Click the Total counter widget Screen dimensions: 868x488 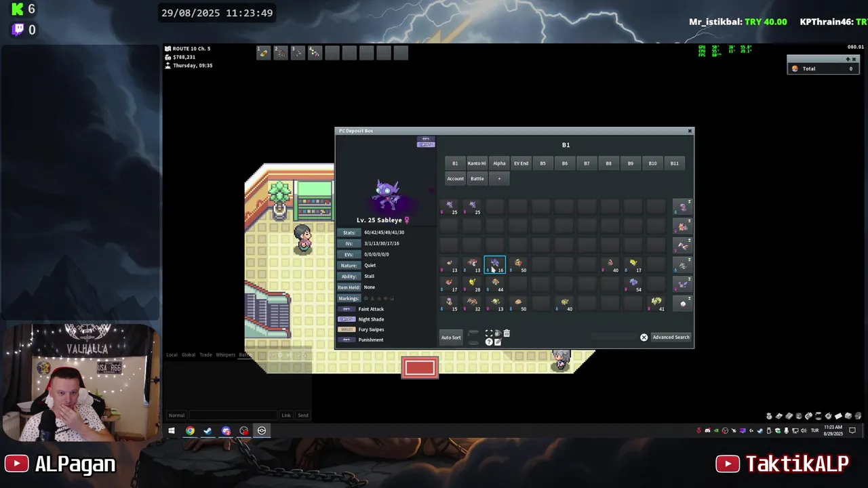[823, 68]
